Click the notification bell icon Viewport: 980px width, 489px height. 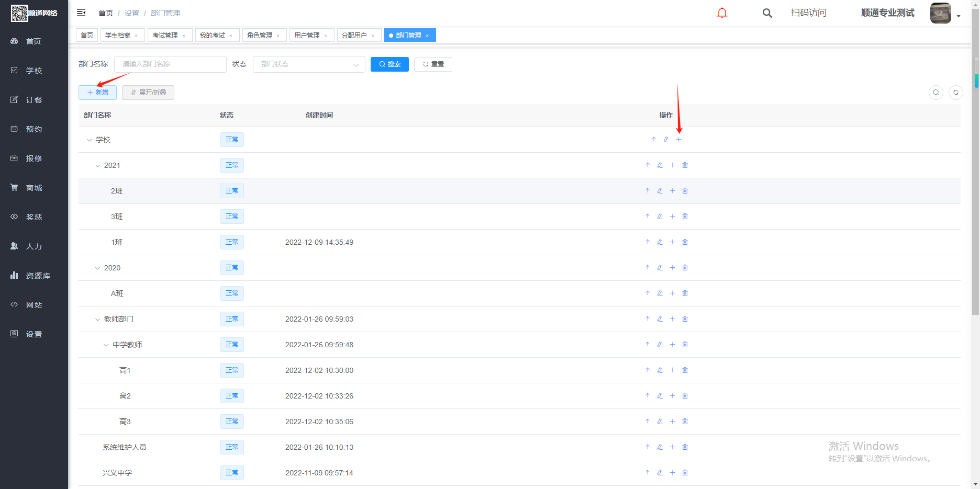(x=722, y=13)
